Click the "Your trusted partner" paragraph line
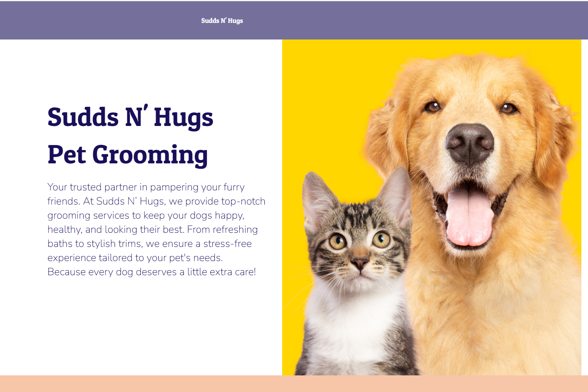Image resolution: width=588 pixels, height=392 pixels. 146,187
